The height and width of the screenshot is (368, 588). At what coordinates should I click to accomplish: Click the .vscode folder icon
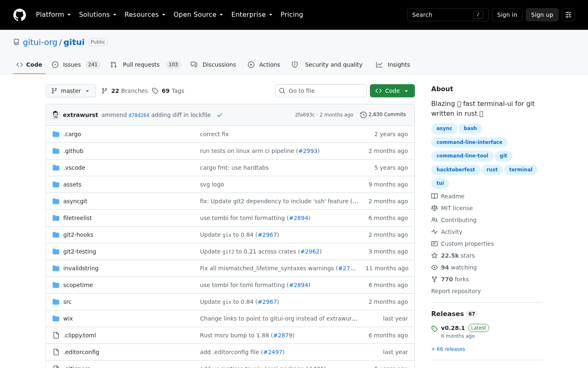pos(56,168)
